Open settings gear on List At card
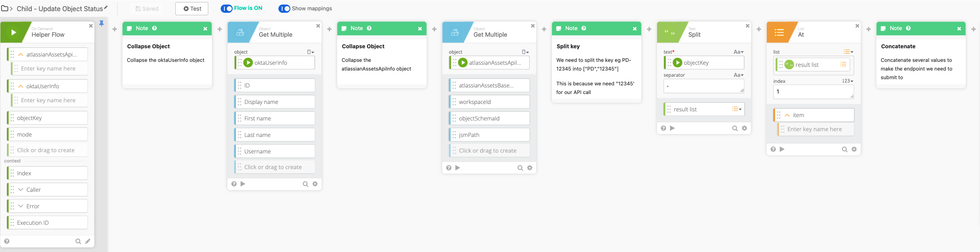Screen dimensions: 980x252 pyautogui.click(x=854, y=149)
